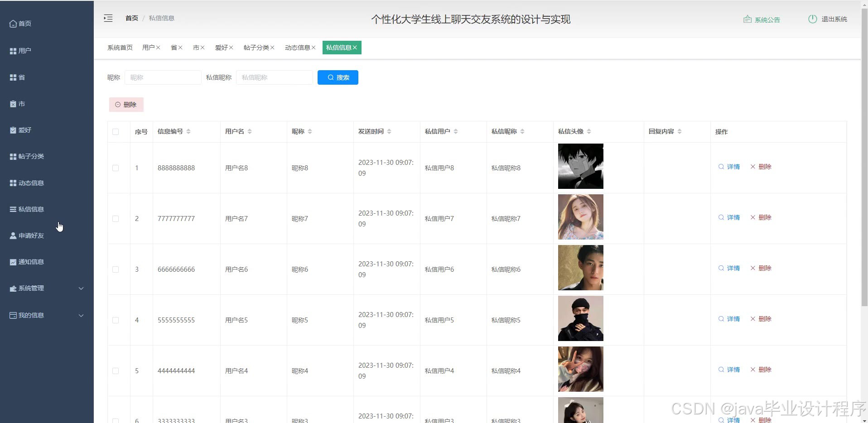Image resolution: width=868 pixels, height=423 pixels.
Task: View 详情 for 用户名8
Action: pos(729,167)
